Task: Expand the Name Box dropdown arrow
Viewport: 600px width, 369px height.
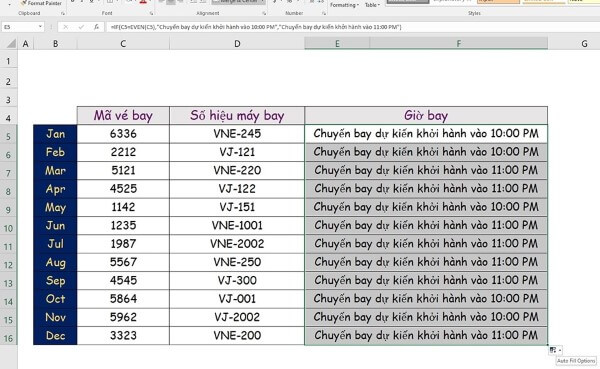Action: tap(40, 27)
